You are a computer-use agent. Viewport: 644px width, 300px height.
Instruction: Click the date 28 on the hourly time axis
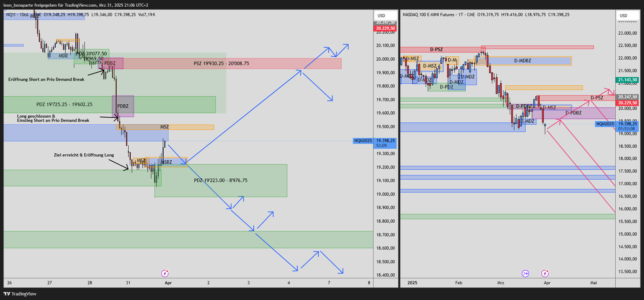[x=90, y=283]
